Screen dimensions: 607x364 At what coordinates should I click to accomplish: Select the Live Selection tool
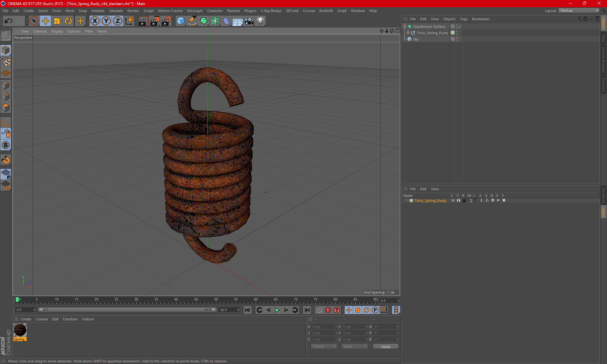click(x=34, y=21)
